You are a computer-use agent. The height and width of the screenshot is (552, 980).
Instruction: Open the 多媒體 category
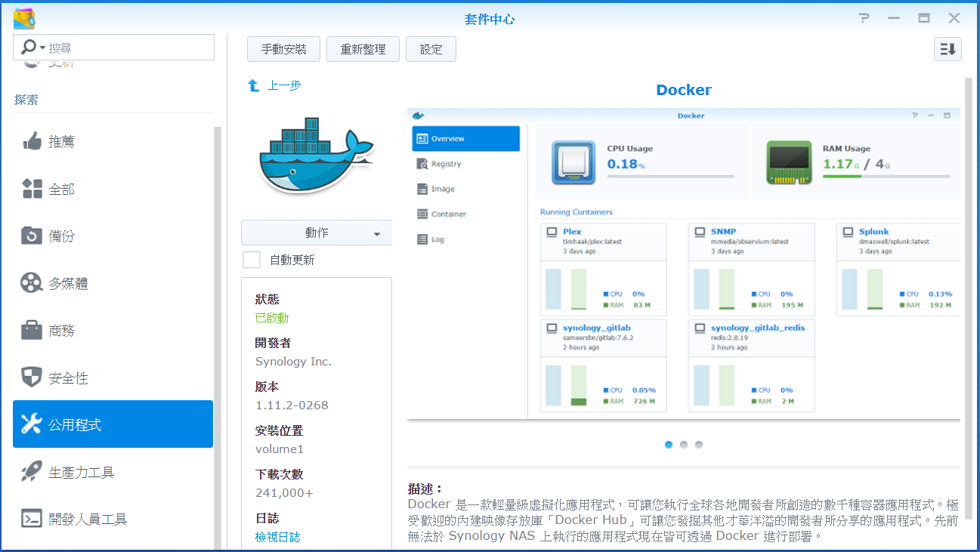[x=113, y=283]
